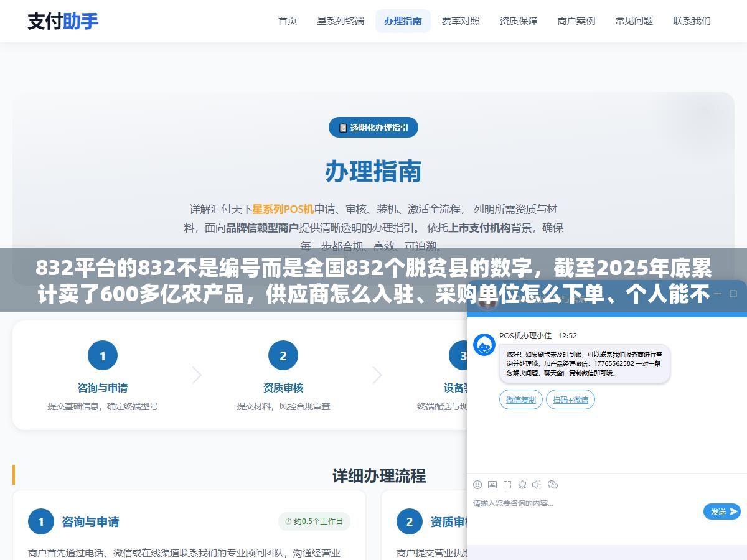
Task: Click the 发送 send button
Action: 722,511
